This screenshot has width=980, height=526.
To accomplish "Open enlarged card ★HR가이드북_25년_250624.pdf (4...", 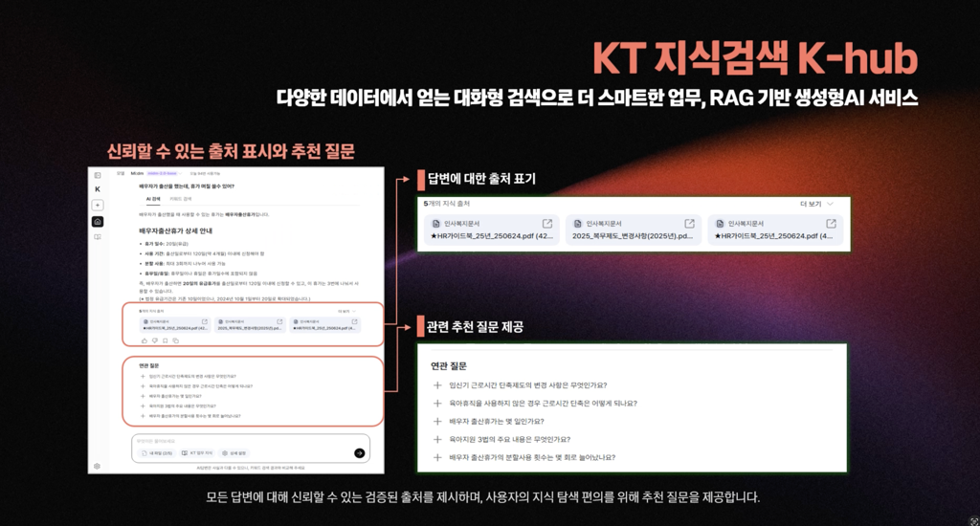I will point(775,230).
